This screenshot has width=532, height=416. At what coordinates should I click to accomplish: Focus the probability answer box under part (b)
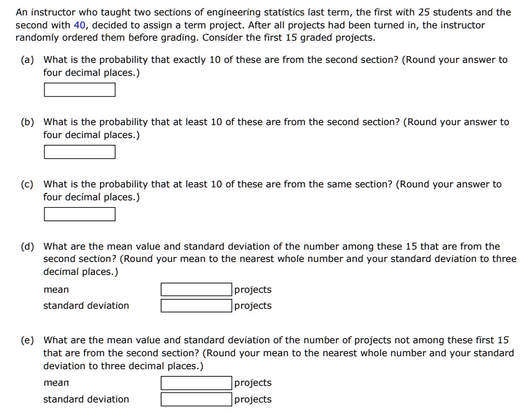click(x=79, y=152)
